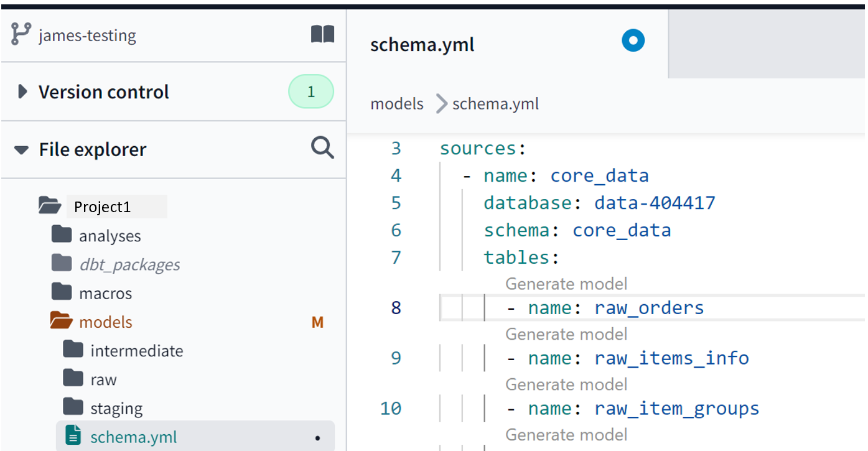The height and width of the screenshot is (451, 868).
Task: Open the staging folder
Action: pyautogui.click(x=116, y=409)
